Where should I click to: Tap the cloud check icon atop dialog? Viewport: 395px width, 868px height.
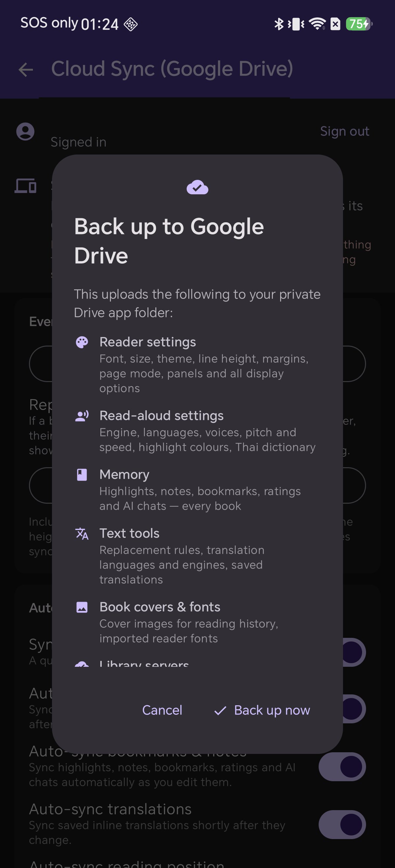pos(197,187)
